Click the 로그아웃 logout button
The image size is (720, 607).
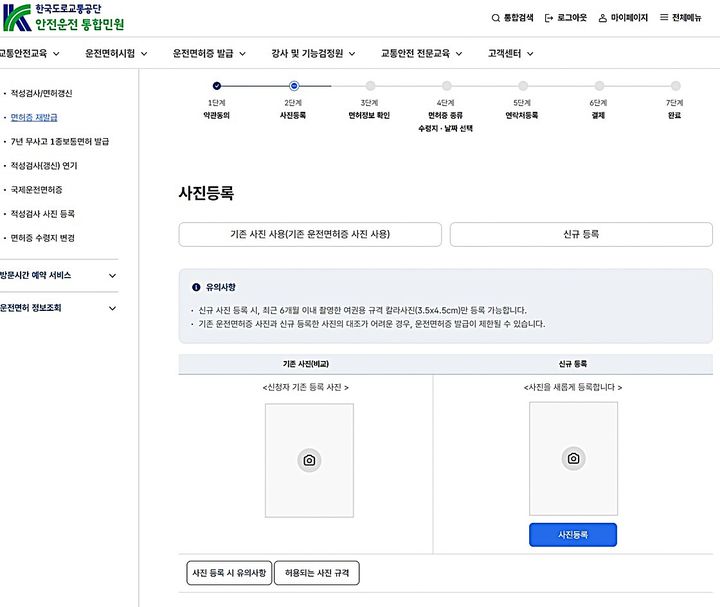pyautogui.click(x=566, y=18)
